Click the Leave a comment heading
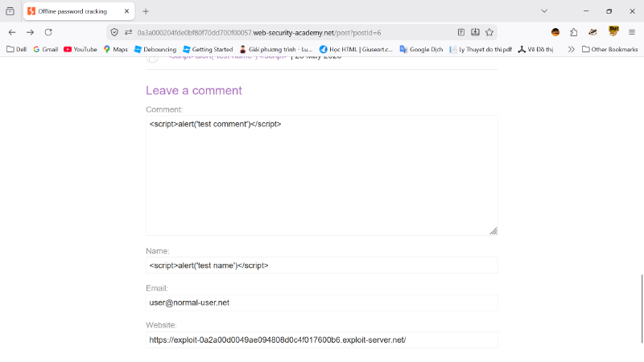Viewport: 644px width, 362px height. pyautogui.click(x=194, y=90)
